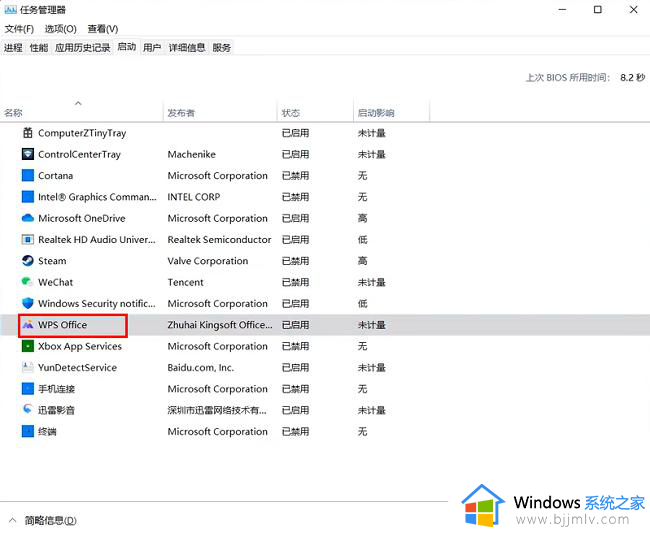
Task: Click the 迅雷影音 icon
Action: pos(28,410)
